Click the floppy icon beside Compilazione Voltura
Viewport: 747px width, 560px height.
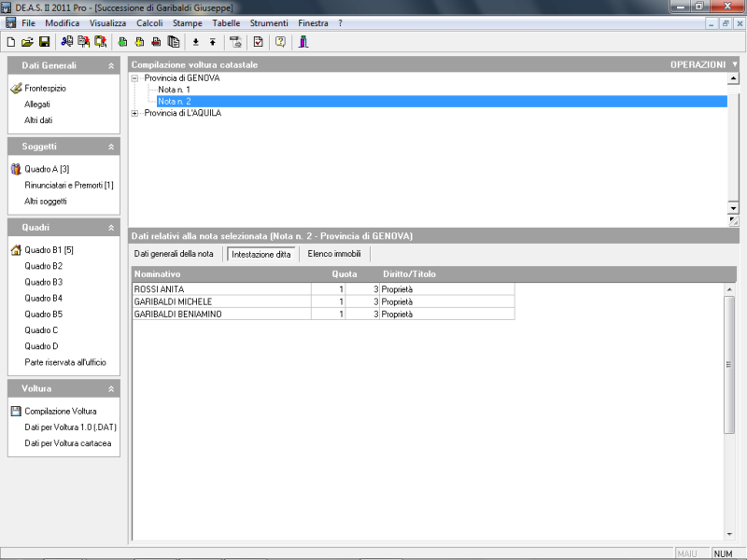[x=16, y=411]
